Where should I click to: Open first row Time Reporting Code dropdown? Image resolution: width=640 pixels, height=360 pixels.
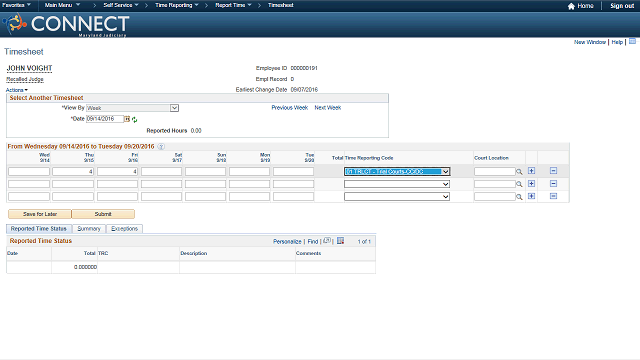pyautogui.click(x=397, y=172)
